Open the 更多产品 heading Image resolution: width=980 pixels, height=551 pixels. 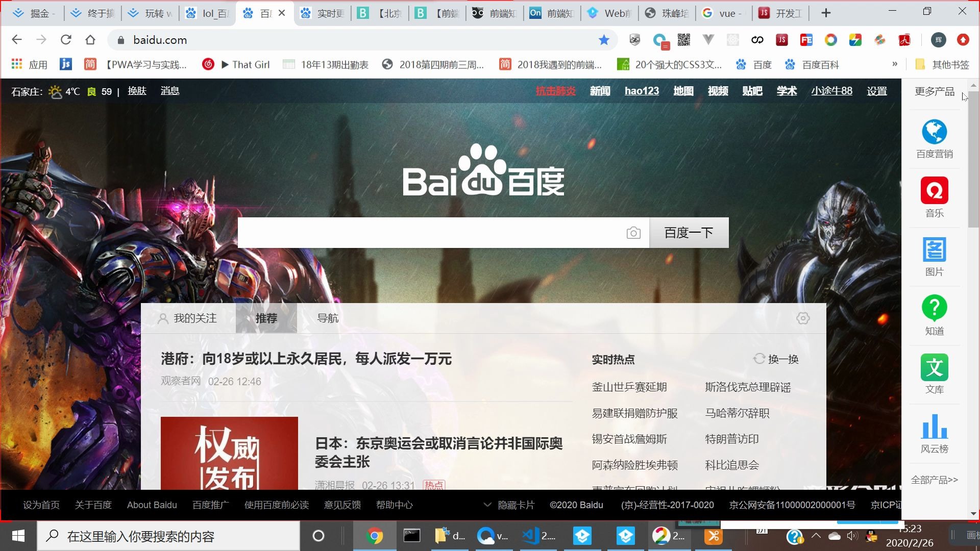coord(934,91)
